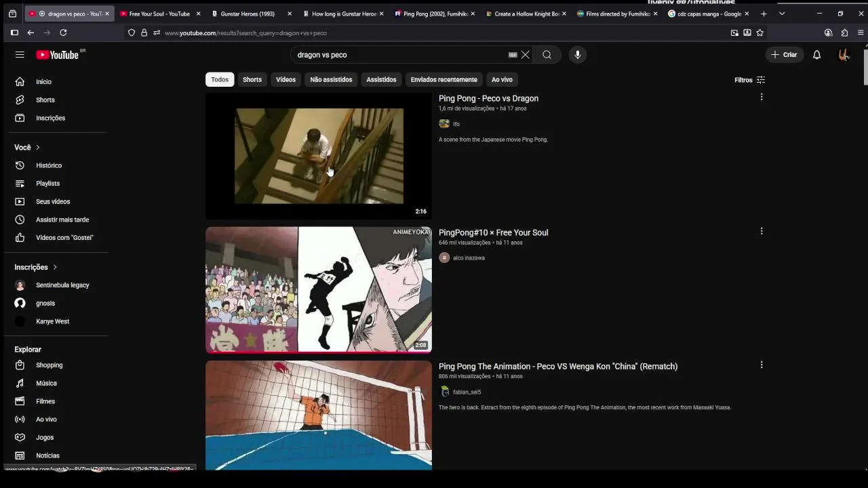Go back with the browser back arrow
Viewport: 868px width, 488px height.
(x=31, y=33)
